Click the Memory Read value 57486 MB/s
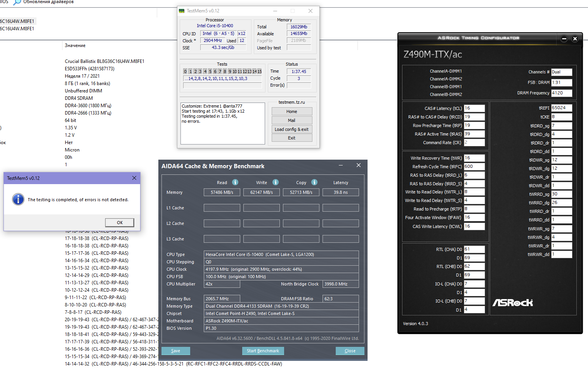 pyautogui.click(x=222, y=192)
